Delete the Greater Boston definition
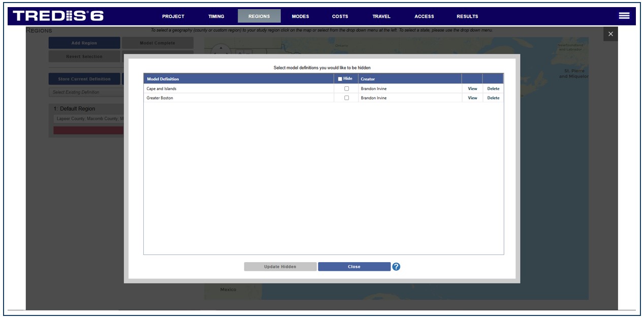The height and width of the screenshot is (318, 644). [x=493, y=98]
